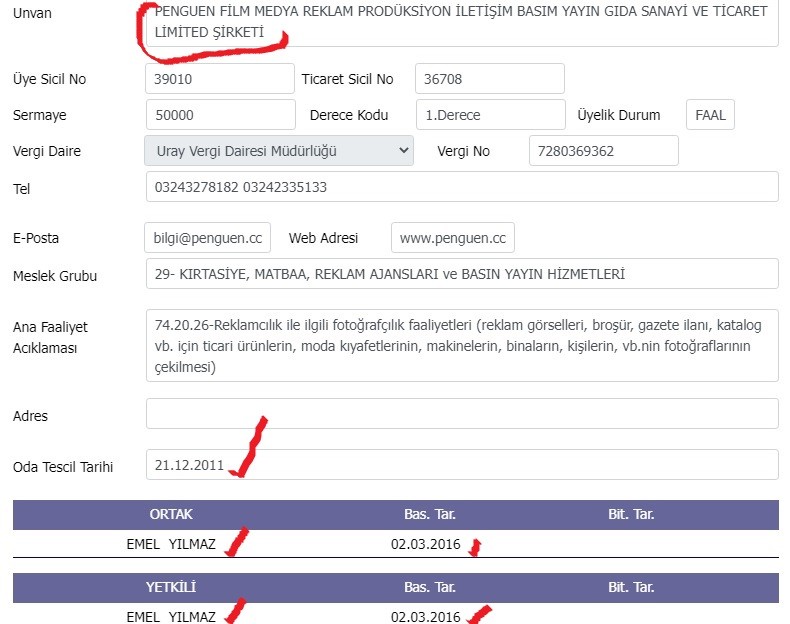Focus the Sermaye field showing 50000
Screen dimensions: 790x624
click(221, 115)
